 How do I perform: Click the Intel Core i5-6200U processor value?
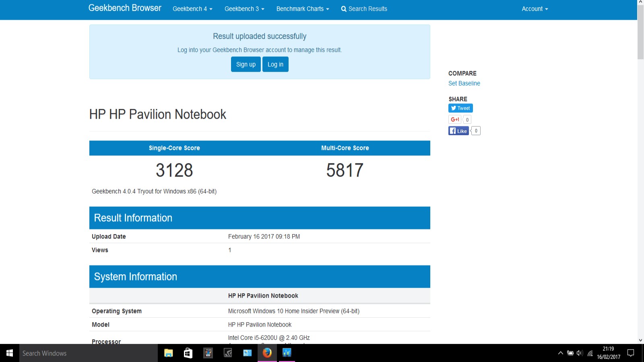click(269, 338)
